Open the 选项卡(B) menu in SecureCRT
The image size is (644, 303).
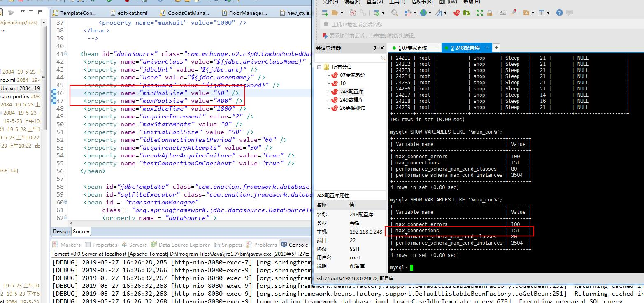click(422, 2)
